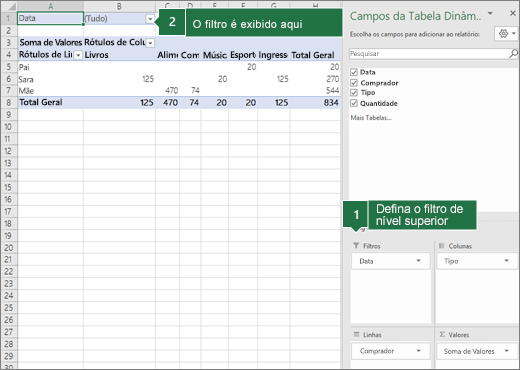The width and height of the screenshot is (520, 370).
Task: Click the Pai row label
Action: tap(24, 67)
